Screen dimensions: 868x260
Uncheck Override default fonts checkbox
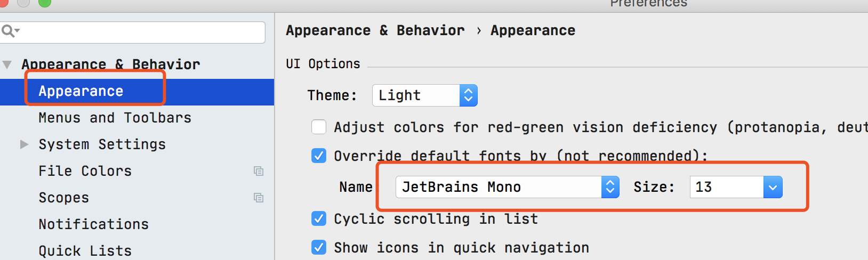(x=319, y=156)
